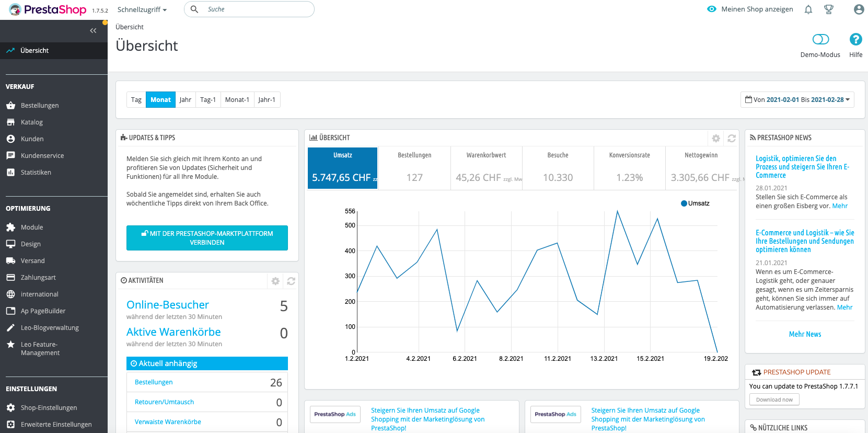
Task: Open Kunden in the sidebar
Action: click(x=32, y=139)
